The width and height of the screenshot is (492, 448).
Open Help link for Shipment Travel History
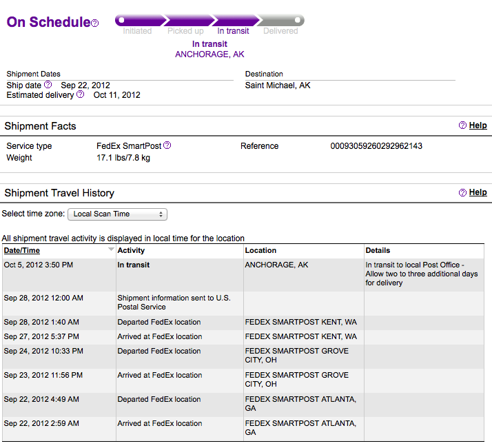click(478, 192)
